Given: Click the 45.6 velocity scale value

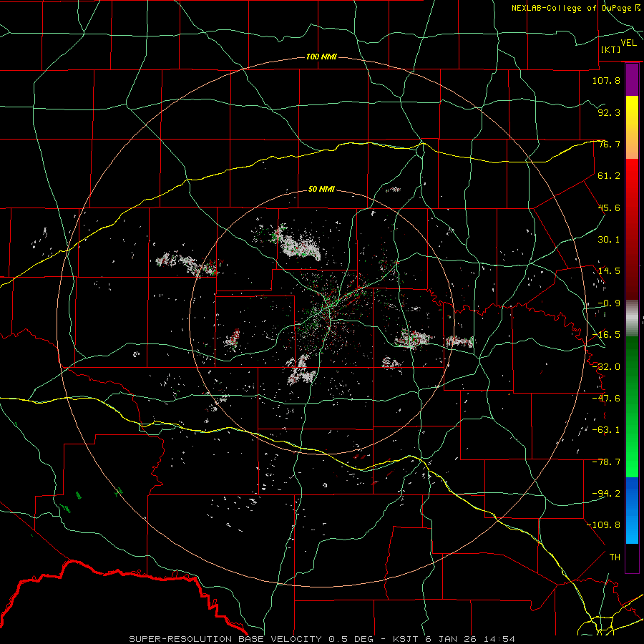Looking at the screenshot, I should click(x=609, y=208).
